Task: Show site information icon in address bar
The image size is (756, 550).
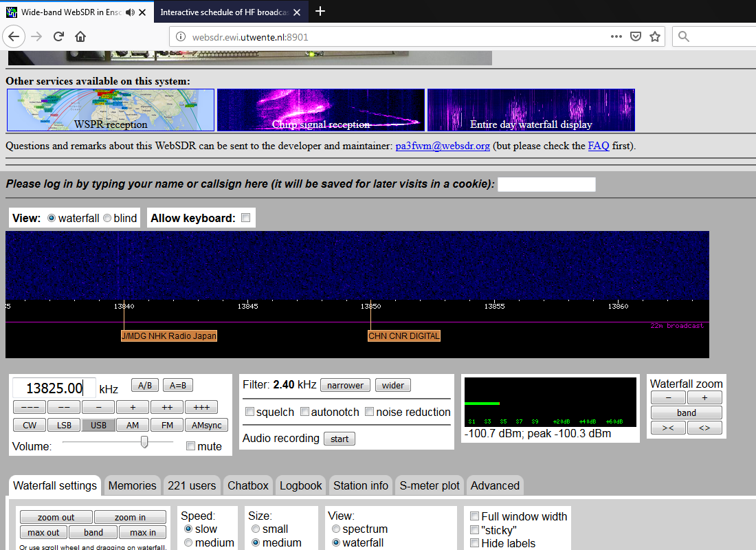Action: pos(180,36)
